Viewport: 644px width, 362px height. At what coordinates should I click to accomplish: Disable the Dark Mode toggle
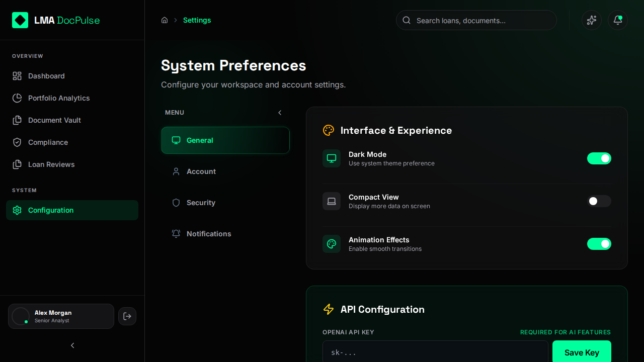(599, 158)
